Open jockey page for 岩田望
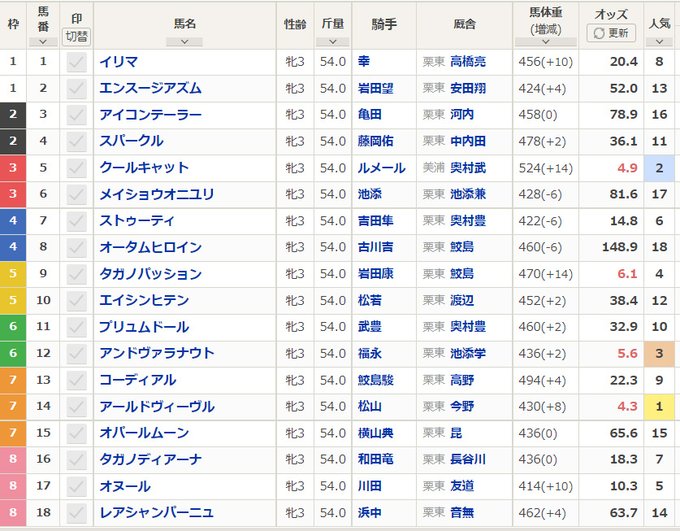Screen dimensions: 680x531 point(376,88)
